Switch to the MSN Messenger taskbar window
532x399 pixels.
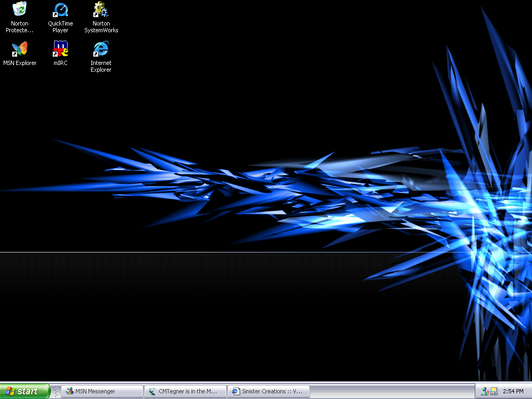[x=102, y=391]
